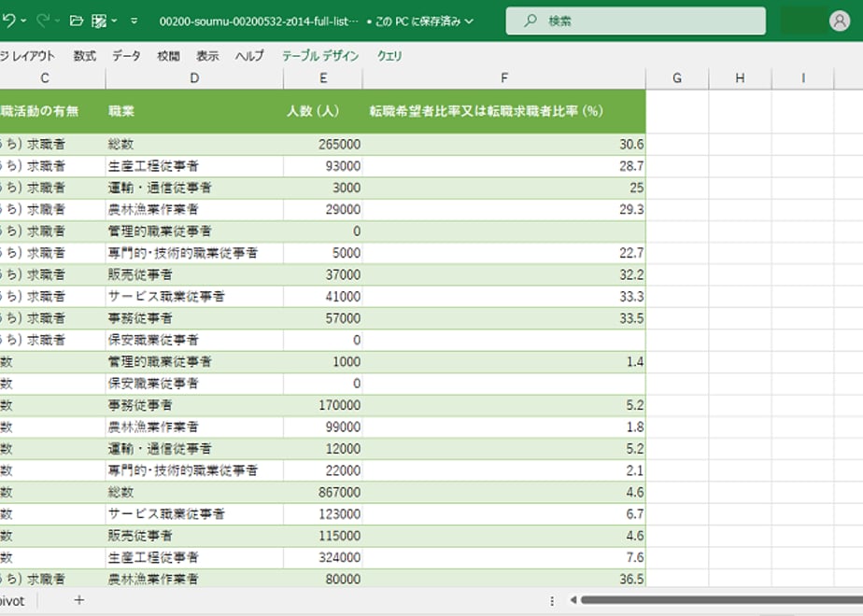
Task: Select column C header
Action: [x=45, y=78]
